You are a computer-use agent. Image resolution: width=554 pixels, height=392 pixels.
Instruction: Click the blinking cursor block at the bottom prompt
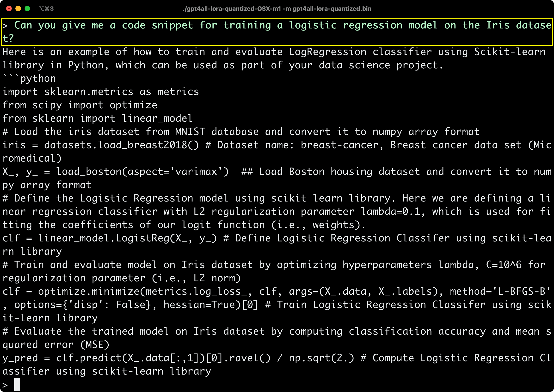(x=17, y=384)
